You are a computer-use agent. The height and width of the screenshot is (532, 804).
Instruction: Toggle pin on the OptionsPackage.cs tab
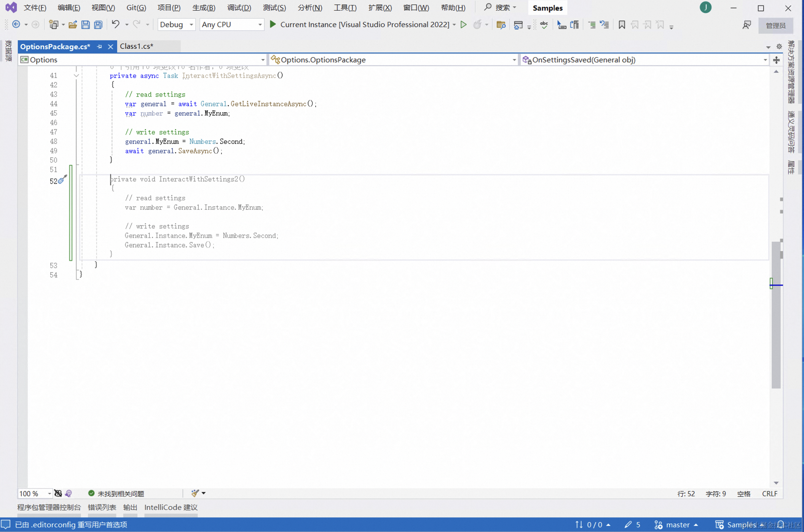[99, 46]
